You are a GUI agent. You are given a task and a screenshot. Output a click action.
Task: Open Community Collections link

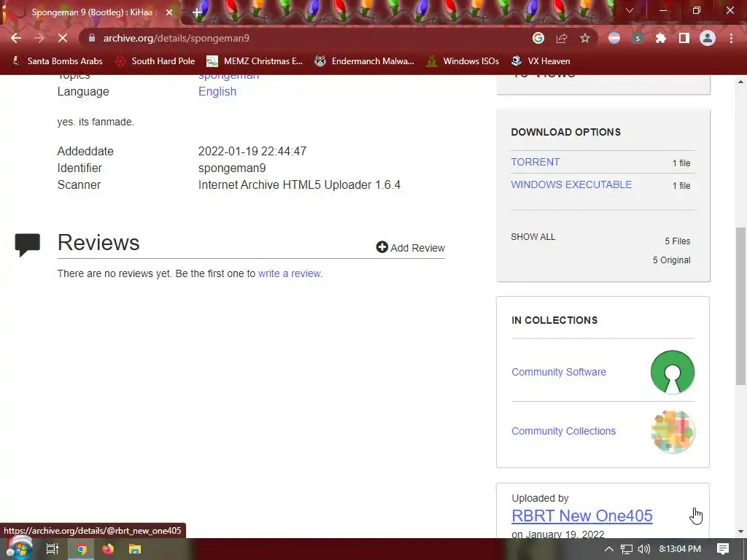point(564,431)
